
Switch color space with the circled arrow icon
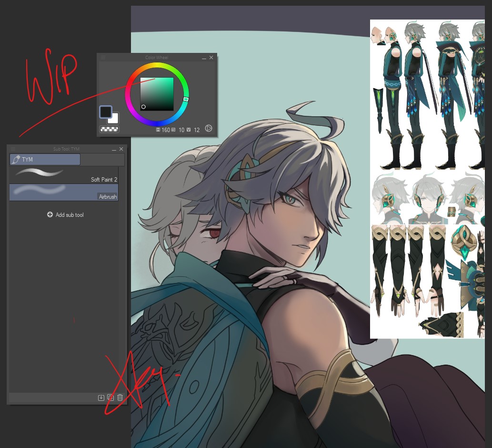pyautogui.click(x=208, y=128)
